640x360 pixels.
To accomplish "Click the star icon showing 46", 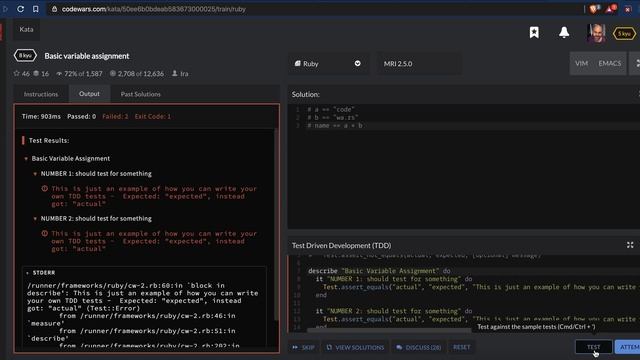I will click(16, 73).
